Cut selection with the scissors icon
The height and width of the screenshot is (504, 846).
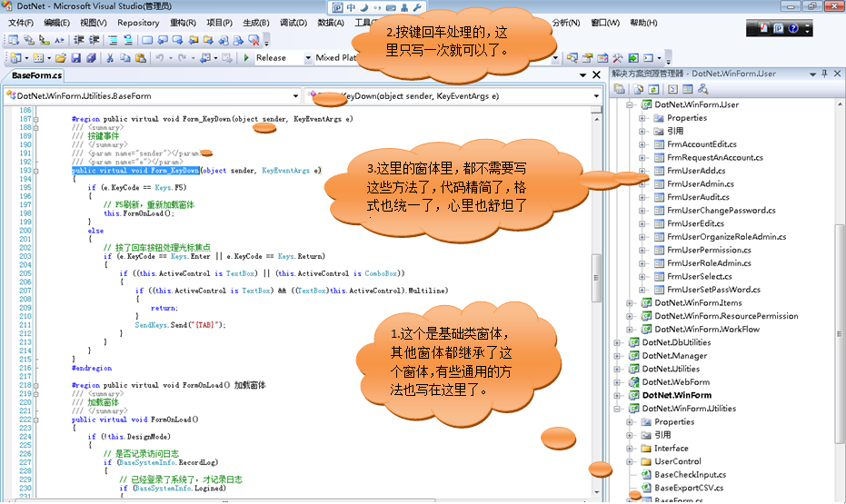click(110, 58)
